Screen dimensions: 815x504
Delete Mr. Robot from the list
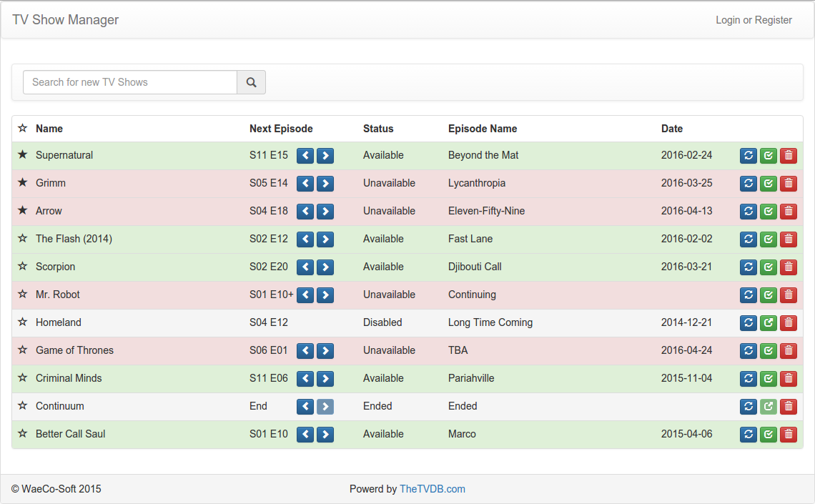789,295
